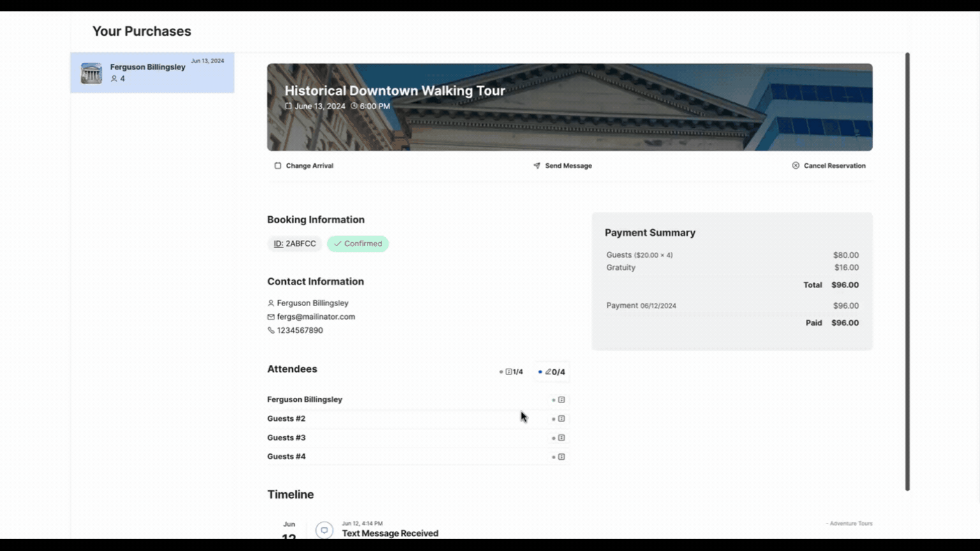Select the Guests #4 attendee row
980x551 pixels.
[x=418, y=457]
